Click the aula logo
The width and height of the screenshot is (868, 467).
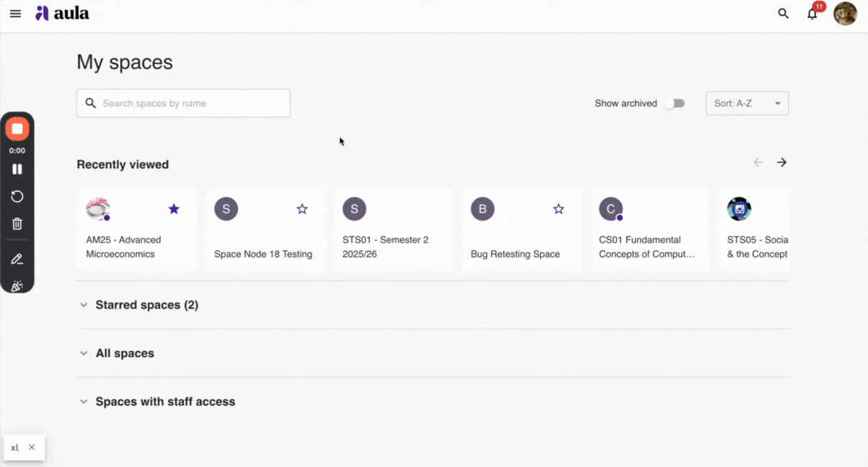(62, 13)
